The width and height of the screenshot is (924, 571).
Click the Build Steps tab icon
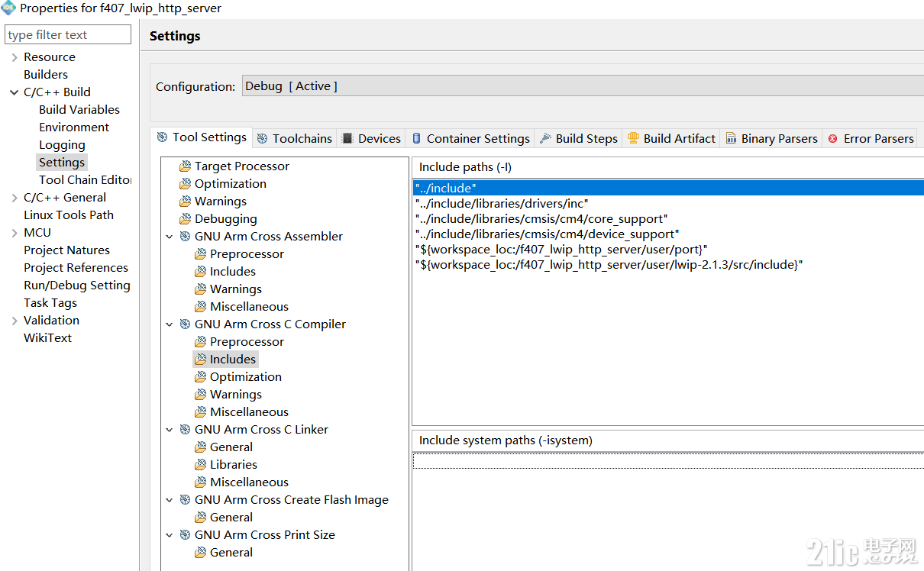coord(545,139)
